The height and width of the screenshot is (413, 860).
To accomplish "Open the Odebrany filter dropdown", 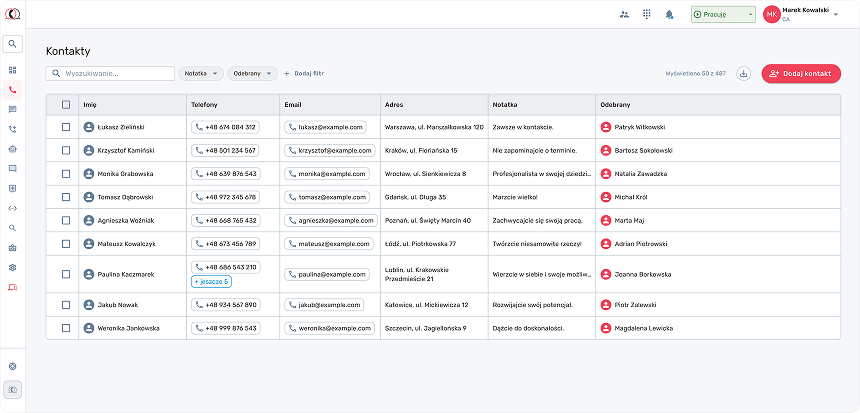I will (252, 73).
